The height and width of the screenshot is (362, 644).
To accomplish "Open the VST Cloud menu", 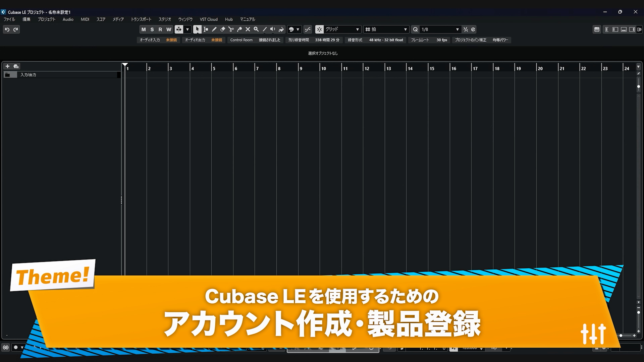I will [x=209, y=19].
